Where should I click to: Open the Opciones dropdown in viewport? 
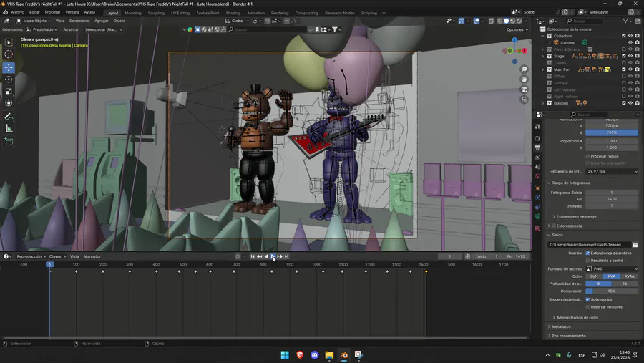[x=517, y=29]
